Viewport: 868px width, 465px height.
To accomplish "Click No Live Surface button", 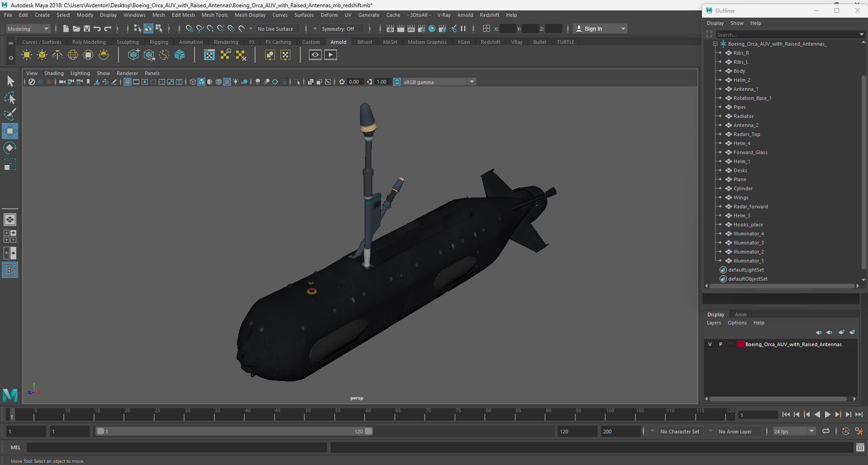I will [277, 28].
